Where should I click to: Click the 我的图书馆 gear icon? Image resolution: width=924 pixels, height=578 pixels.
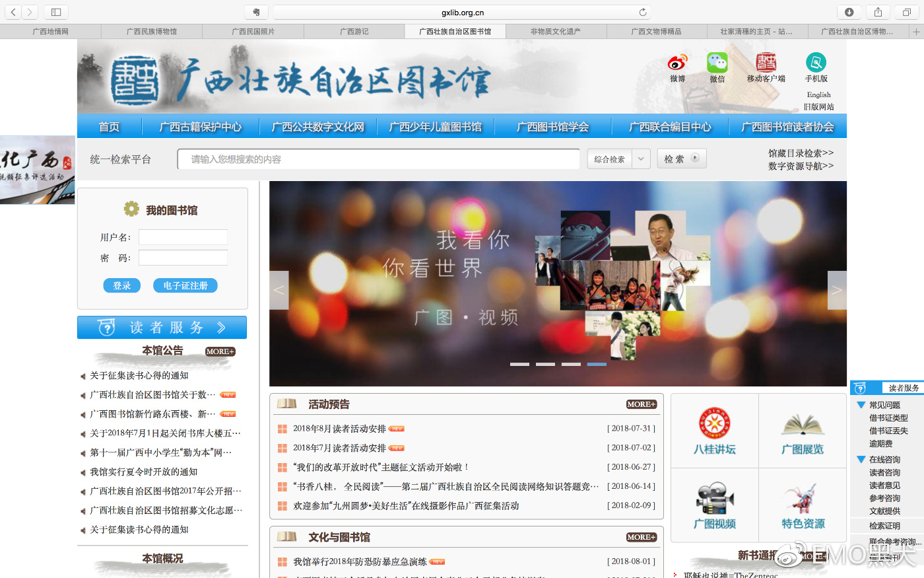(131, 209)
